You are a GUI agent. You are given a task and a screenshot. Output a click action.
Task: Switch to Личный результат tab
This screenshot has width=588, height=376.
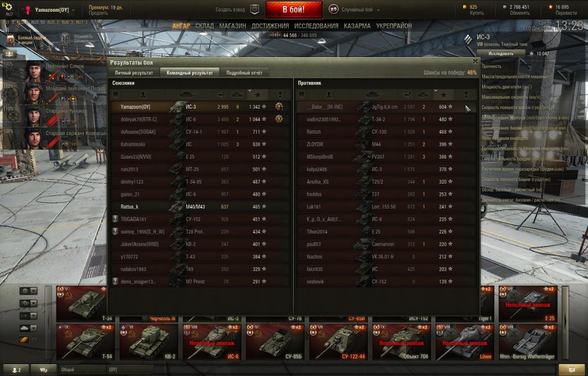click(134, 72)
